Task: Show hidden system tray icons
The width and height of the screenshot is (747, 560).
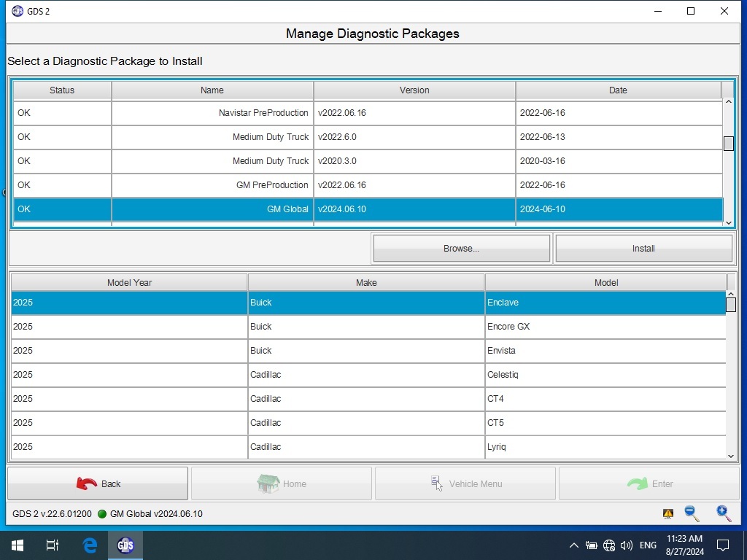Action: [x=573, y=545]
